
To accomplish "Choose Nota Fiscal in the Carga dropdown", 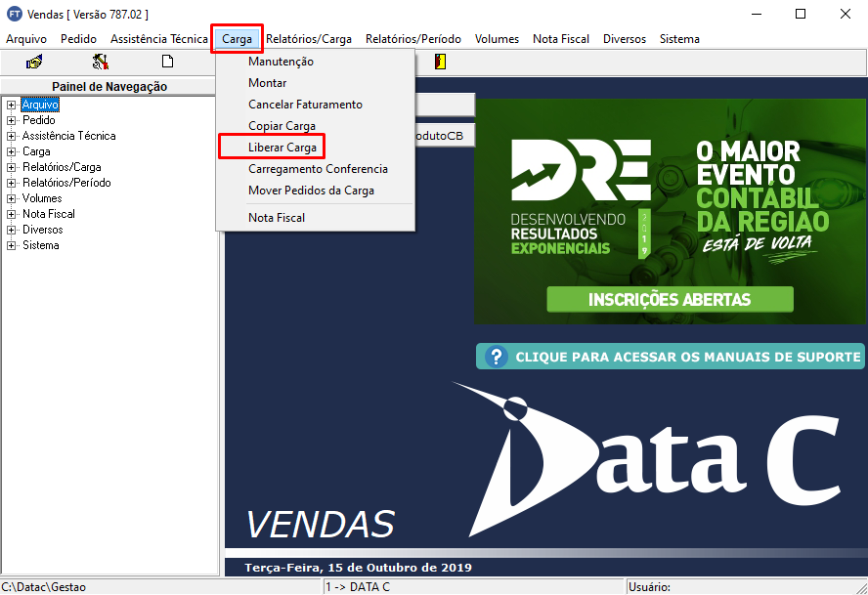I will pos(315,218).
